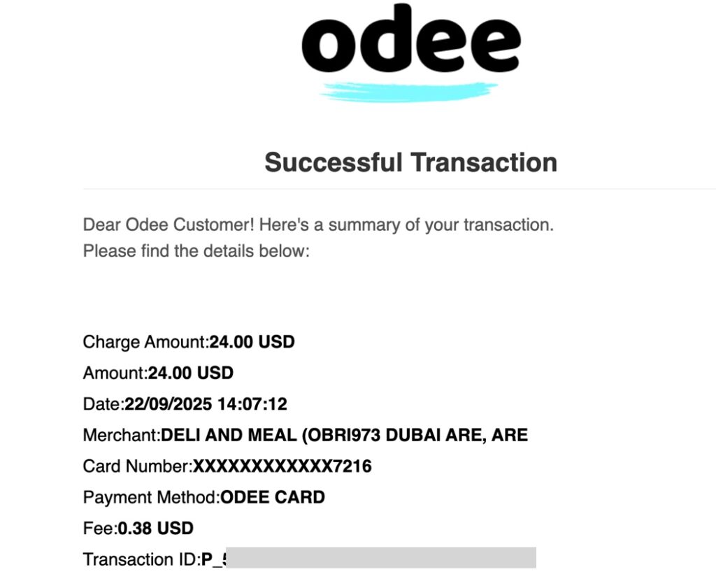Screen dimensions: 716x588
Task: Click the Merchant label
Action: tap(122, 435)
